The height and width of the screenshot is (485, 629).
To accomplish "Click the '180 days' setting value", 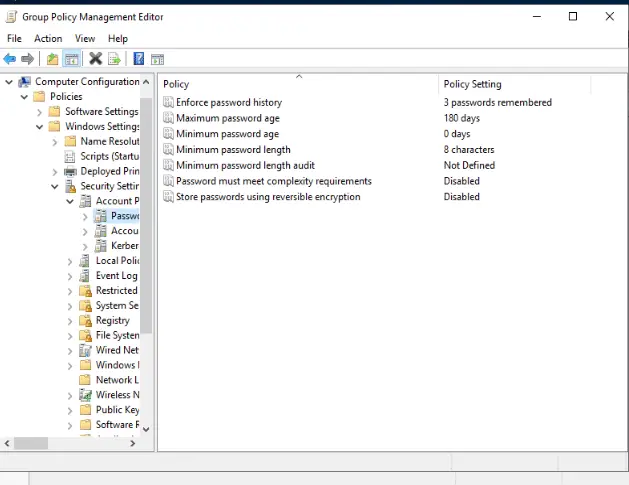I will [462, 118].
